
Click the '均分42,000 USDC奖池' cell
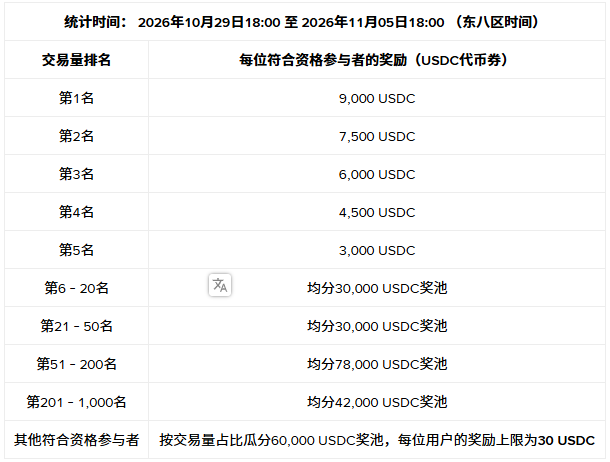tap(377, 402)
